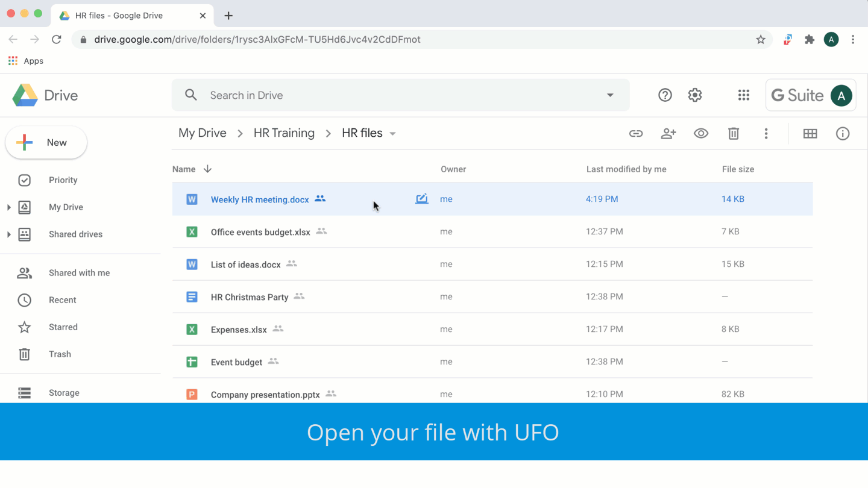Open the Starred section in sidebar
The image size is (868, 488).
[x=63, y=327]
